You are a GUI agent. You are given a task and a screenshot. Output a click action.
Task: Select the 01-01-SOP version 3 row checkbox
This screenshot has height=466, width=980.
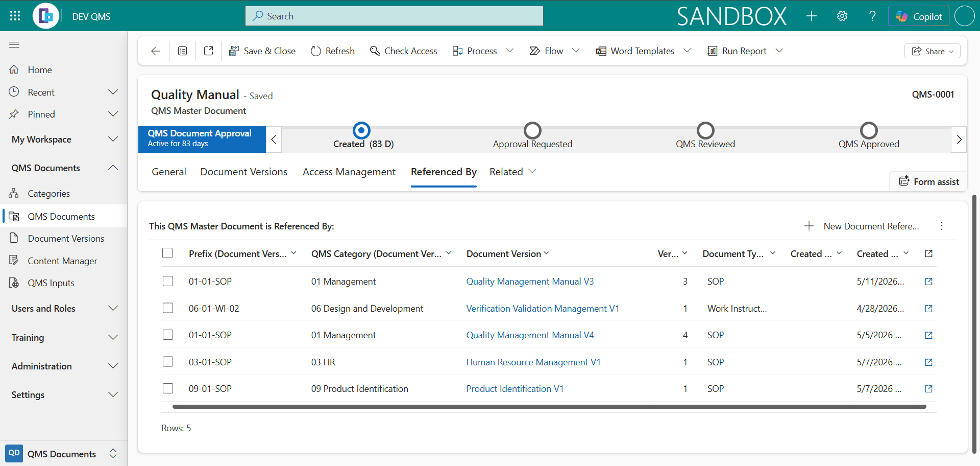168,281
